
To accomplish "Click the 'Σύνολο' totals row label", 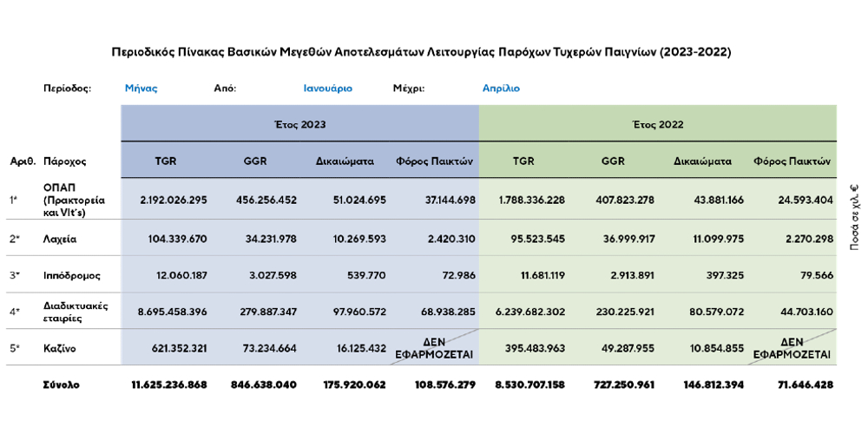I will pos(61,385).
